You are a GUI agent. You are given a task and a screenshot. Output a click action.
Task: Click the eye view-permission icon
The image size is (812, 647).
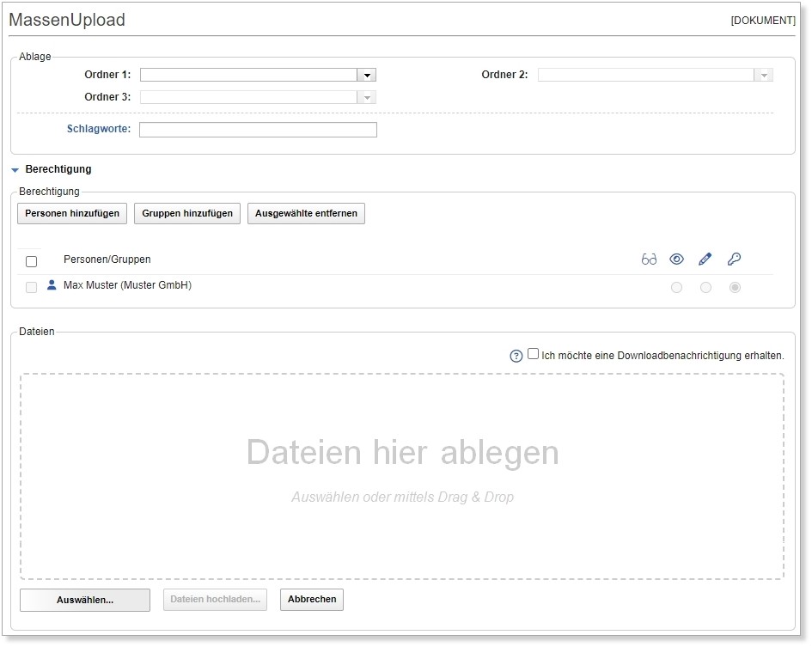click(677, 258)
